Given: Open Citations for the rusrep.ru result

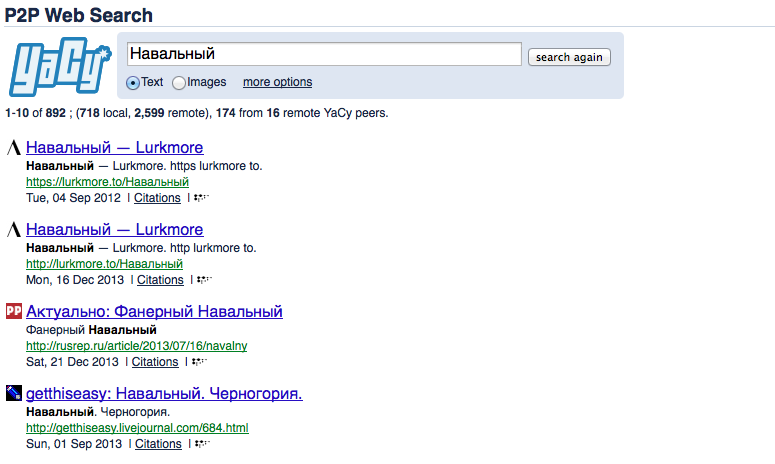Looking at the screenshot, I should [x=155, y=362].
